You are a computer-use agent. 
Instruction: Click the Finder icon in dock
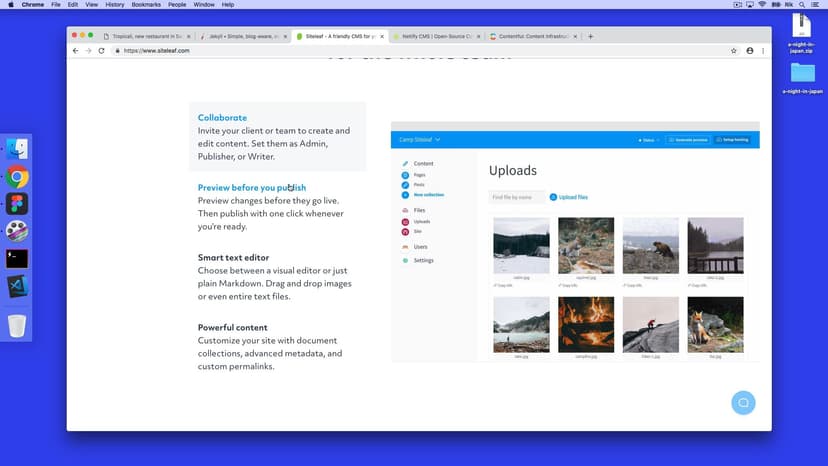[17, 149]
